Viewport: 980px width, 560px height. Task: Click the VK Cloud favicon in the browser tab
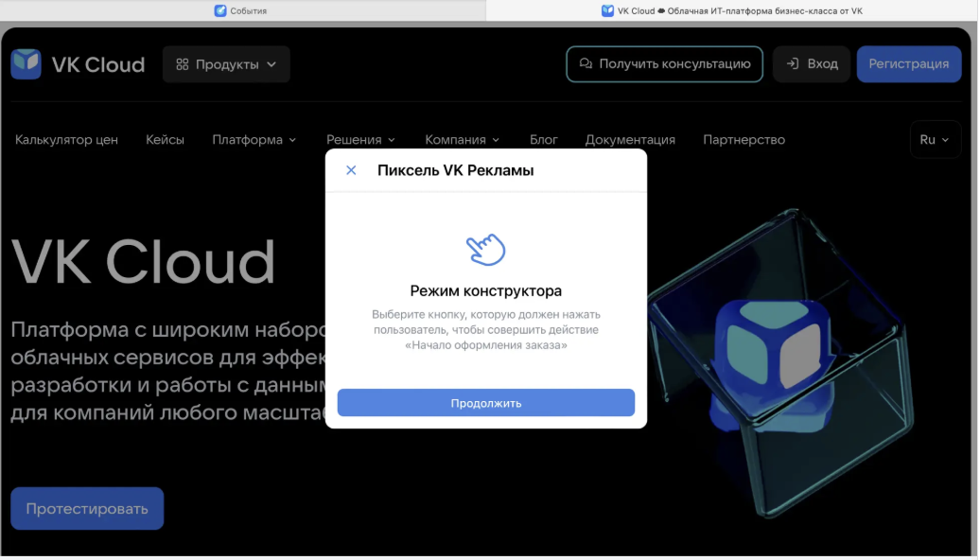point(607,10)
